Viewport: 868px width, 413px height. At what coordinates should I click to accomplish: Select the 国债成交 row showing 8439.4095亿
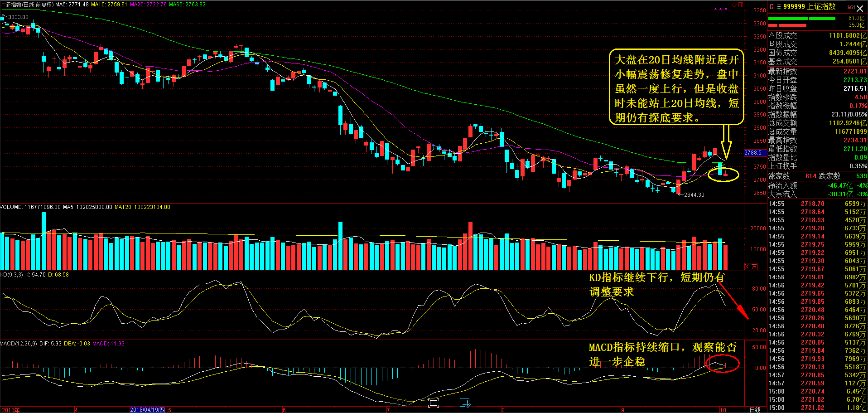[817, 53]
